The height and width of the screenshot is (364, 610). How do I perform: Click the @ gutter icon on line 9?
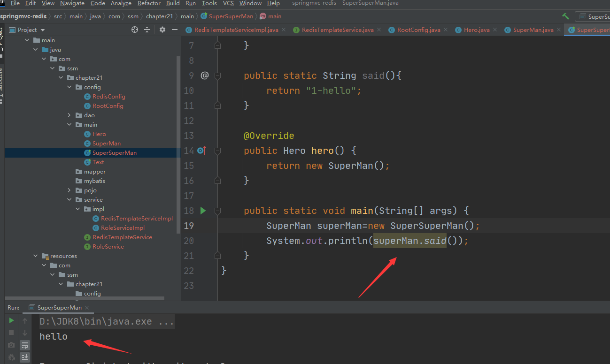[x=204, y=75]
